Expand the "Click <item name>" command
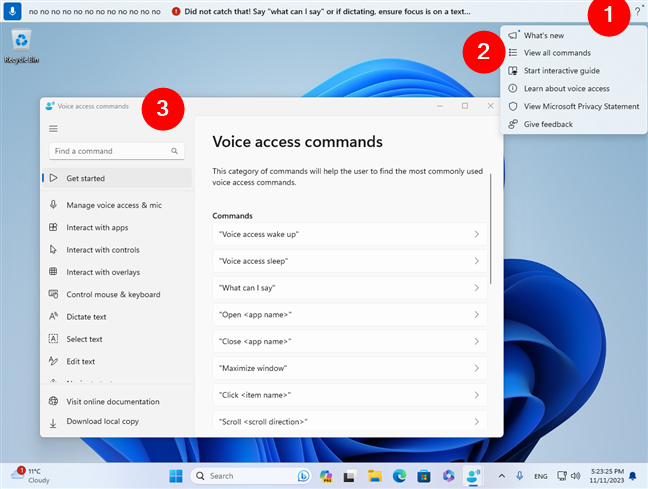 click(350, 395)
